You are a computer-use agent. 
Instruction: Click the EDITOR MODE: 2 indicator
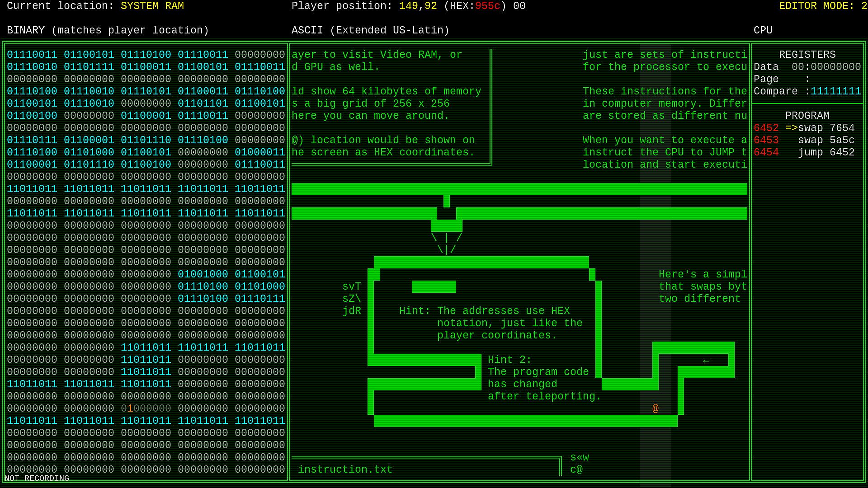point(822,6)
